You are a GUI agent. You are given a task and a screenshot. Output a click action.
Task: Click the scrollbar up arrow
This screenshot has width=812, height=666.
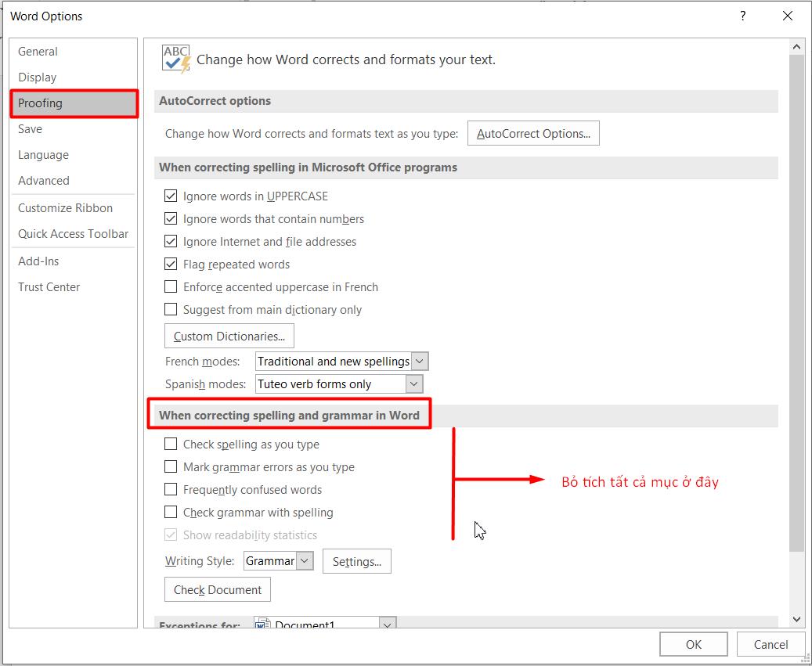coord(796,48)
